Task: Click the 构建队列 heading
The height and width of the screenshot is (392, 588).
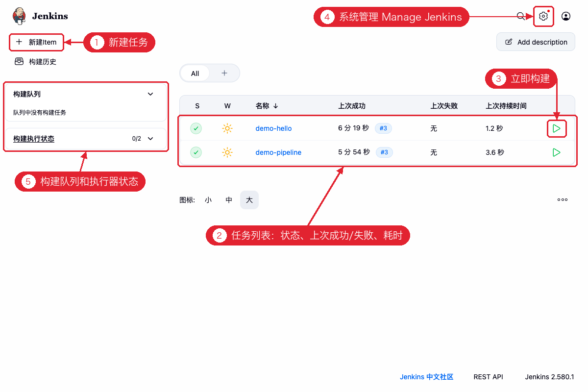Action: click(27, 94)
